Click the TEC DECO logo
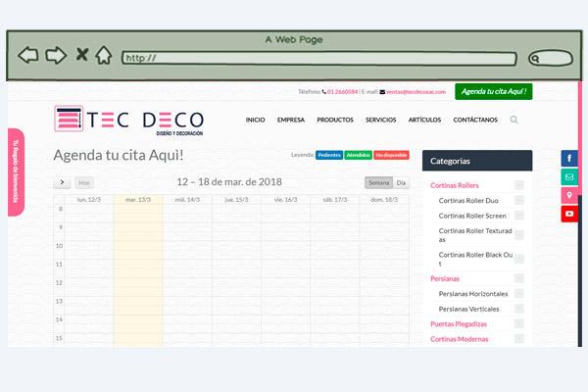Viewport: 588px width, 392px height. click(x=129, y=120)
